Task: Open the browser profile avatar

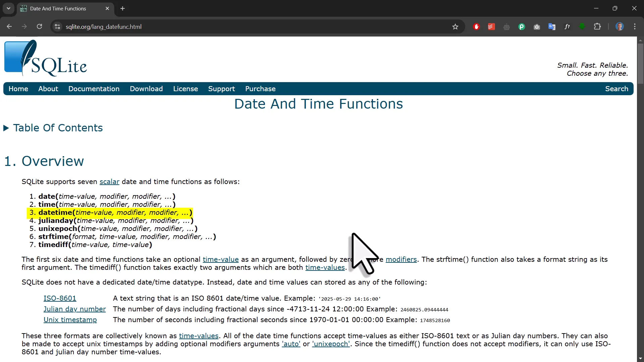Action: [x=620, y=26]
